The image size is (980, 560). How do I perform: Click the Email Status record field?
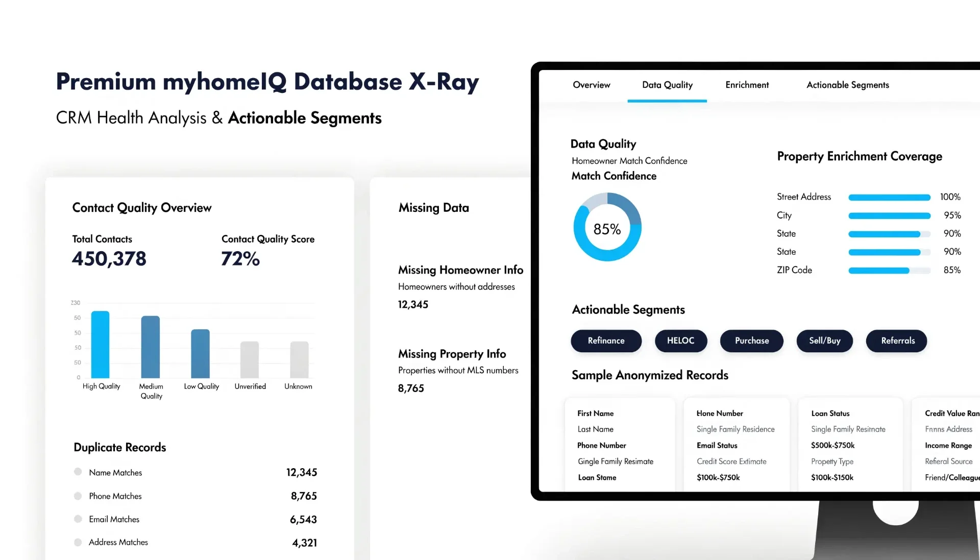pos(717,446)
